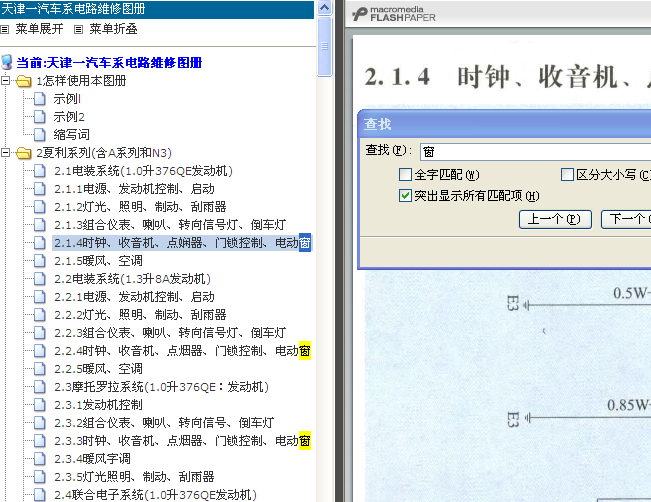651x502 pixels.
Task: Open 2.2.5暖风、空调
Action: tap(98, 369)
